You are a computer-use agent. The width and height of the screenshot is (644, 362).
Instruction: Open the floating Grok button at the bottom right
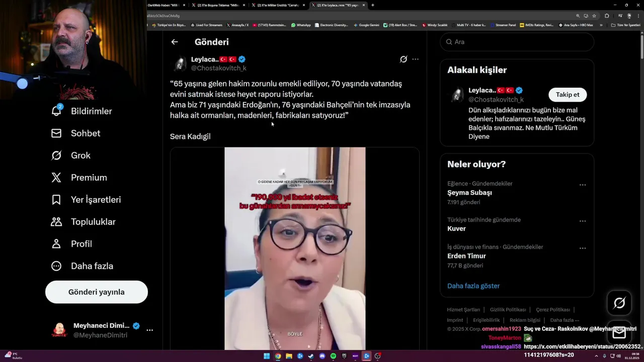point(619,303)
